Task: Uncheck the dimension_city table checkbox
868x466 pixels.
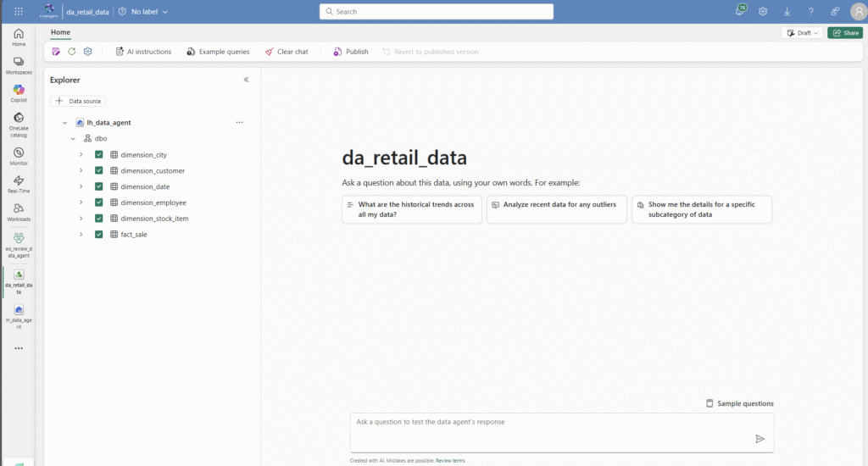Action: 98,154
